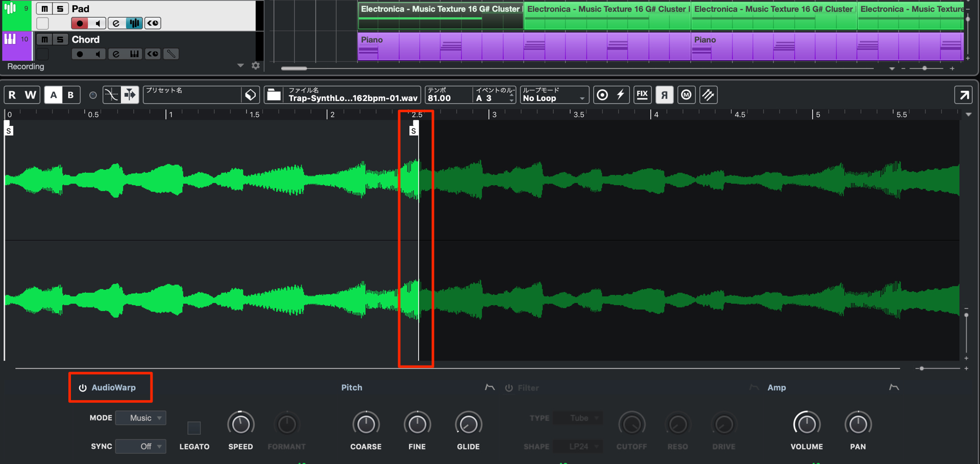
Task: Click the slice marker at 2.5
Action: pyautogui.click(x=413, y=131)
